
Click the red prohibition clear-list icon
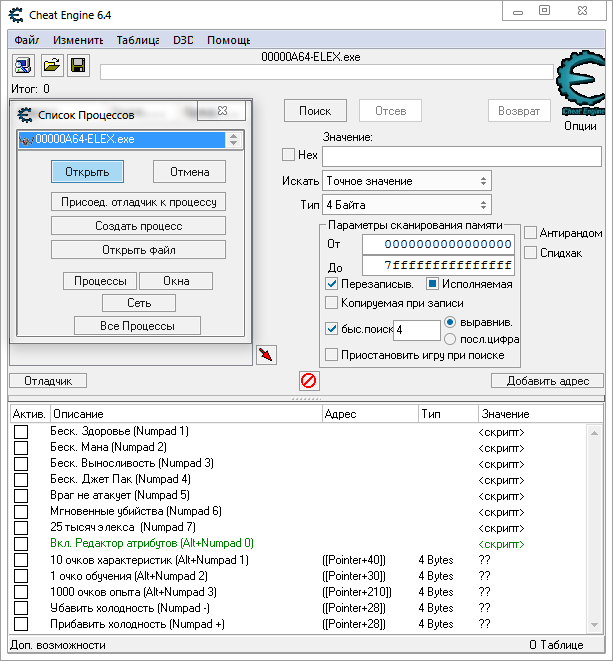point(309,381)
